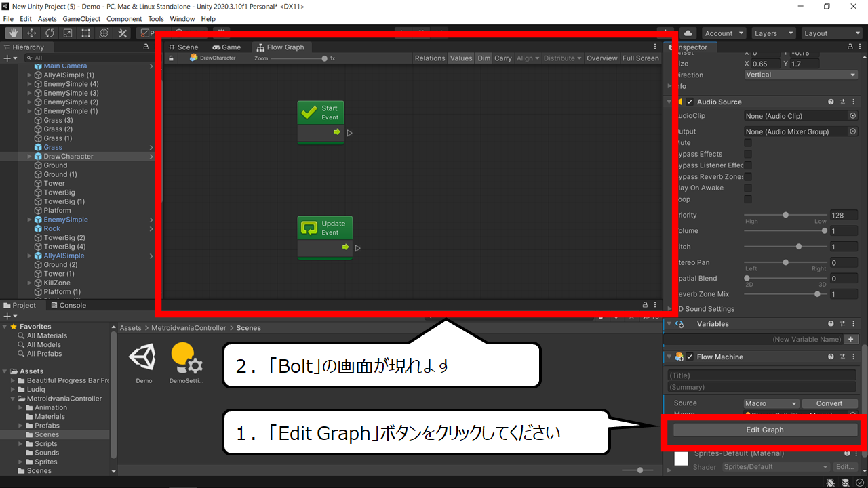The image size is (868, 488).
Task: Switch to the Game tab
Action: coord(226,47)
